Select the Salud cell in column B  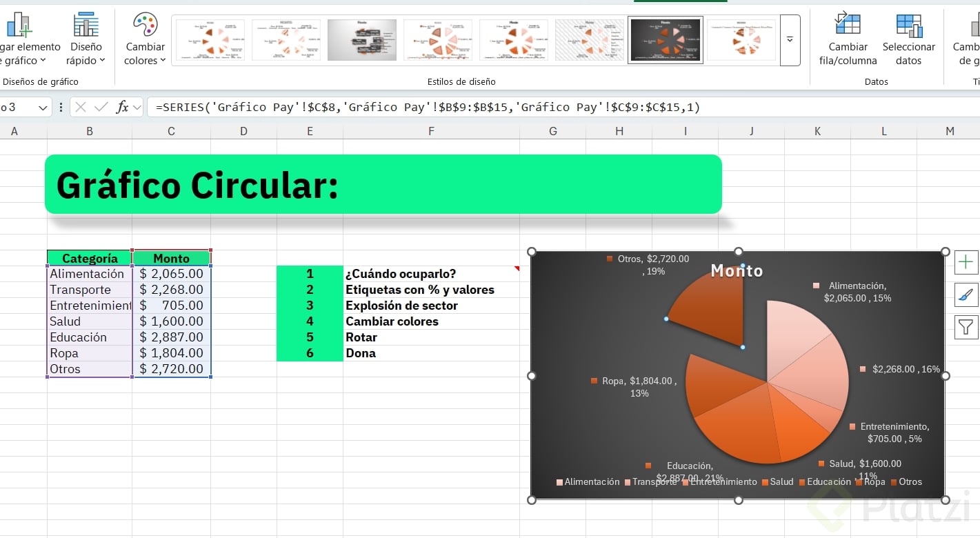pos(90,321)
